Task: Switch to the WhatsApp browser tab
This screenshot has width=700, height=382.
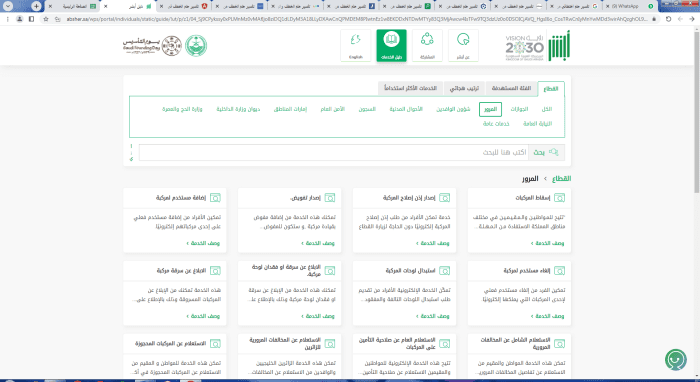Action: pos(629,6)
